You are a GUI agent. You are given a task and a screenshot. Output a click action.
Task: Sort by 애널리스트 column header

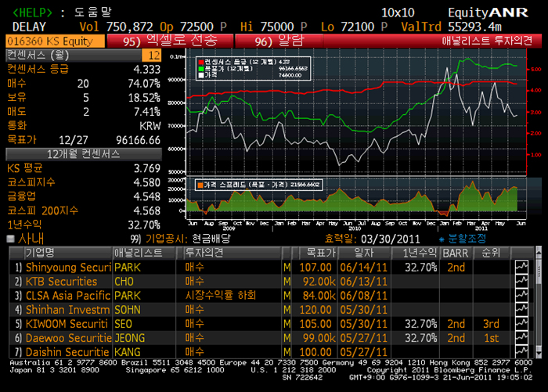tap(144, 253)
